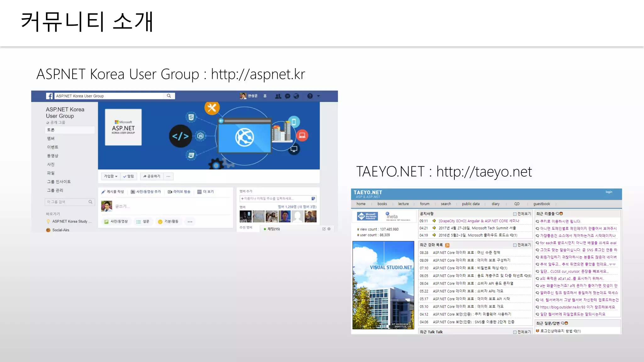
Task: Click the RSS feed icon beside 최근 강좌 목록
Action: coord(447,245)
